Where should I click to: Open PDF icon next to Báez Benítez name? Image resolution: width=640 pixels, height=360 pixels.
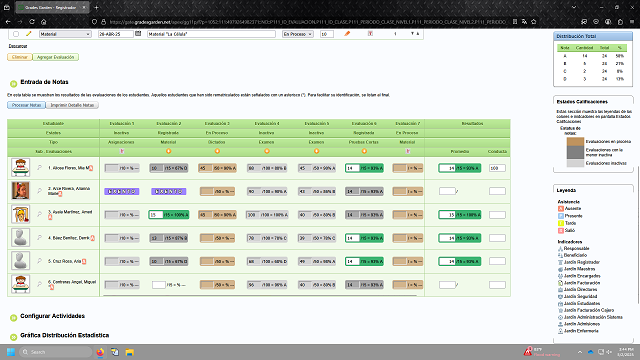[93, 238]
